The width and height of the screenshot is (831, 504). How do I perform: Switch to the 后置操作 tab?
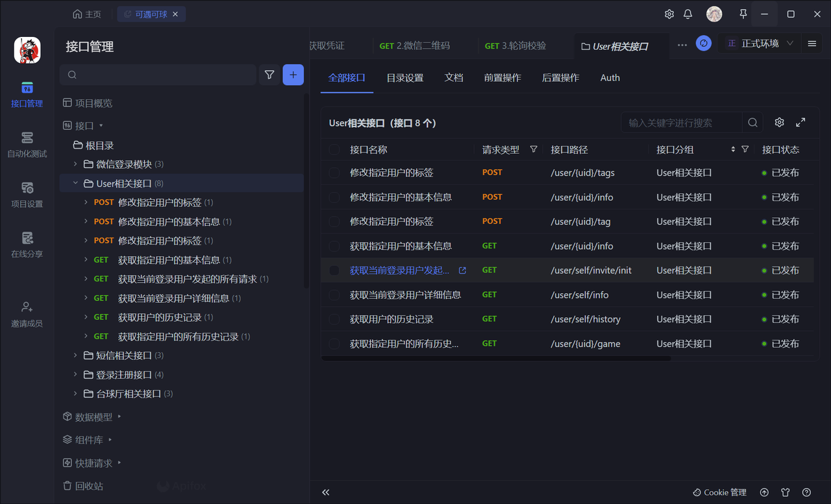[560, 78]
